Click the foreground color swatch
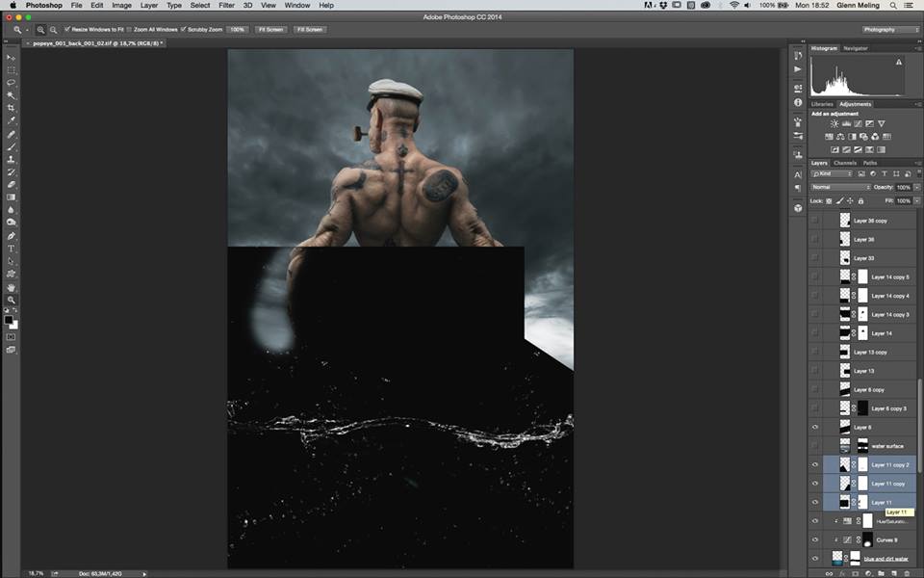This screenshot has width=924, height=578. (9, 320)
